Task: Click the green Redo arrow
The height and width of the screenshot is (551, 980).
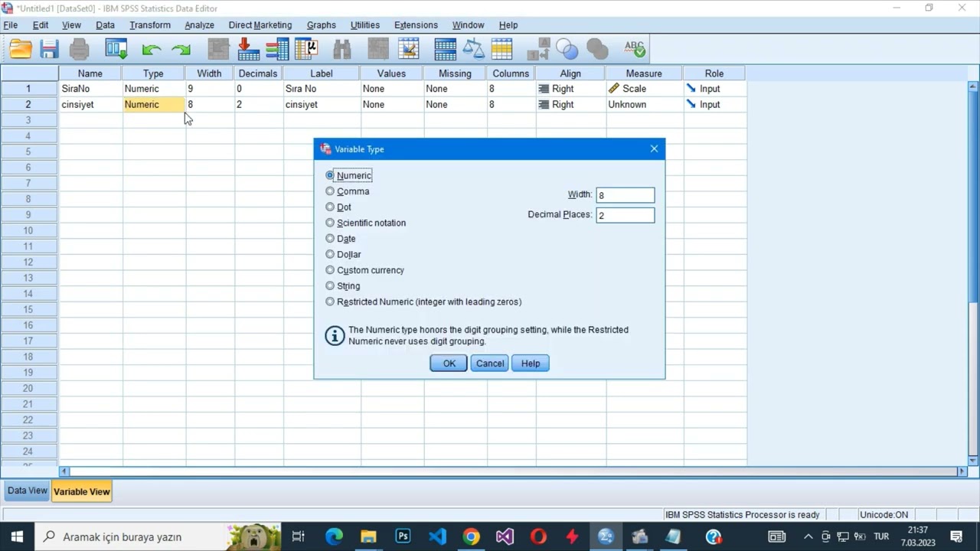Action: (181, 50)
